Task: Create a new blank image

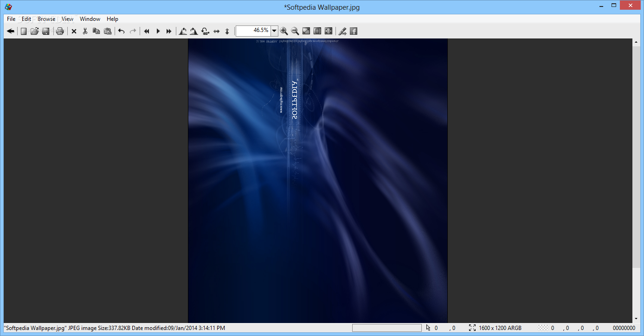Action: [x=23, y=31]
